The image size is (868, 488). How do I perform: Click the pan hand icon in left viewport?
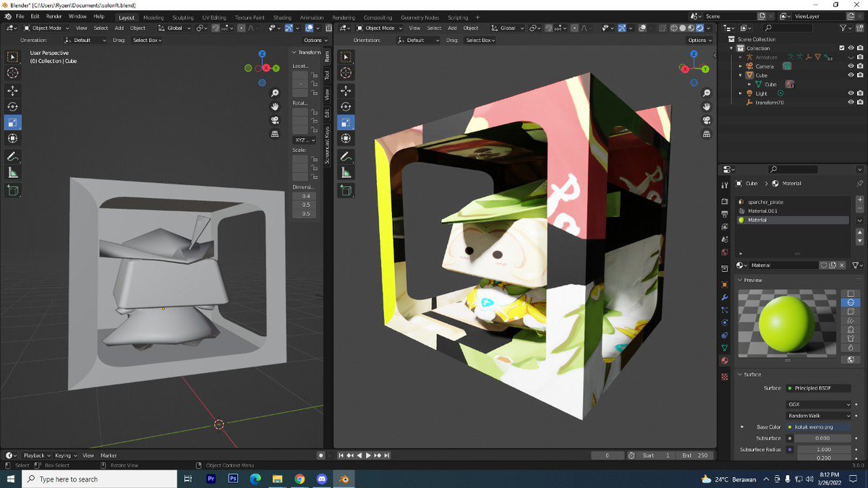(x=275, y=107)
